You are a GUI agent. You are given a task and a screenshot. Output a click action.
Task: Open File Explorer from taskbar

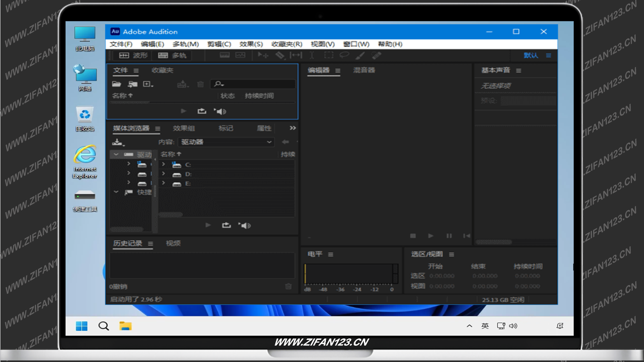[125, 326]
